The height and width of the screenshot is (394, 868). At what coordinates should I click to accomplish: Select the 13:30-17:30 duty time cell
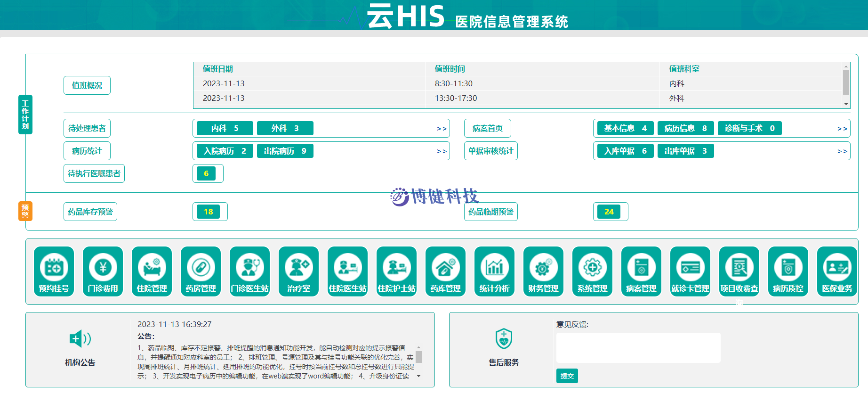pos(456,98)
